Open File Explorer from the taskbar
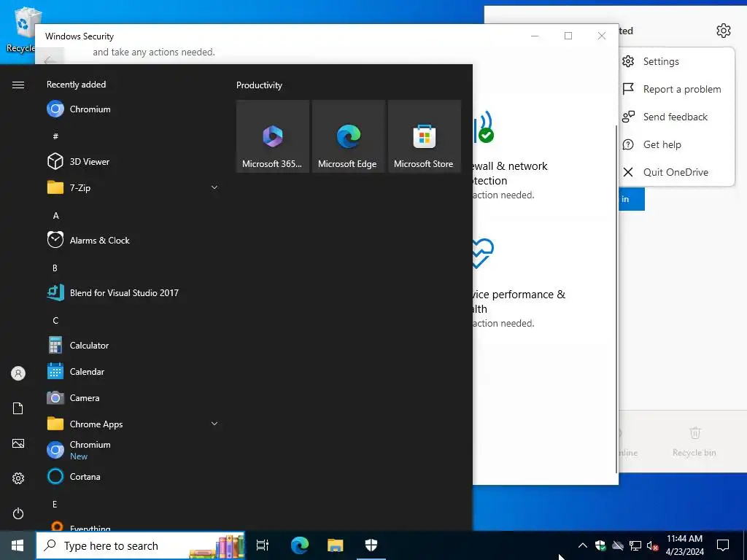 [336, 545]
